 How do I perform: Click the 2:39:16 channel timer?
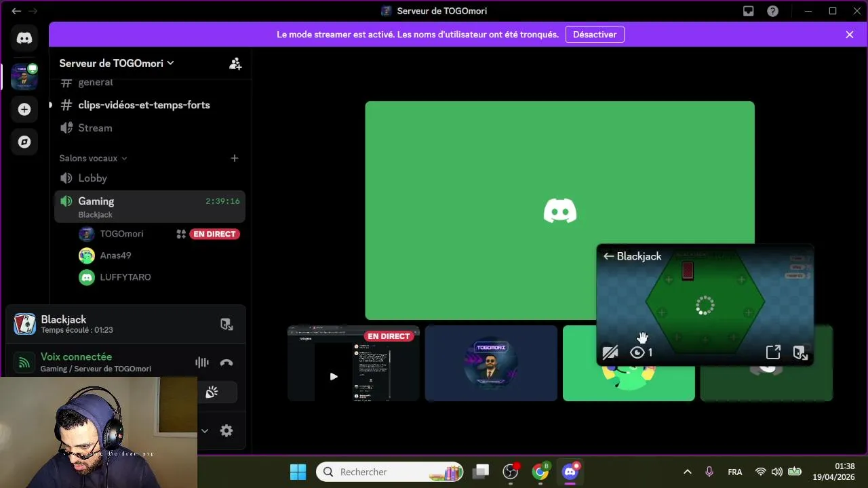222,201
